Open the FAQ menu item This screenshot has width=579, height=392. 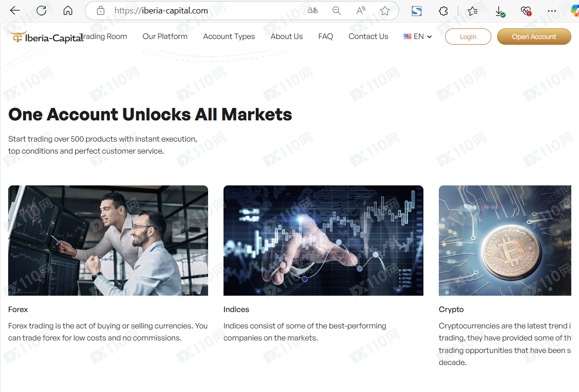pyautogui.click(x=326, y=36)
